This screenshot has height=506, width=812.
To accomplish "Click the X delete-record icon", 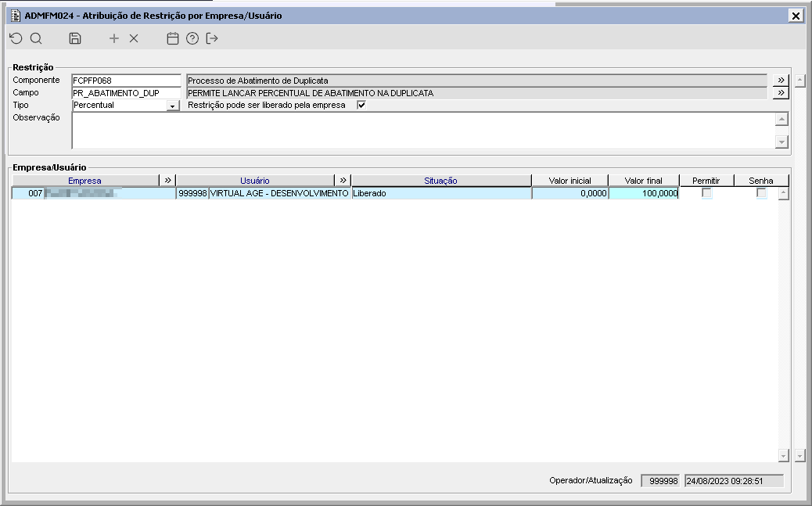I will pyautogui.click(x=134, y=38).
